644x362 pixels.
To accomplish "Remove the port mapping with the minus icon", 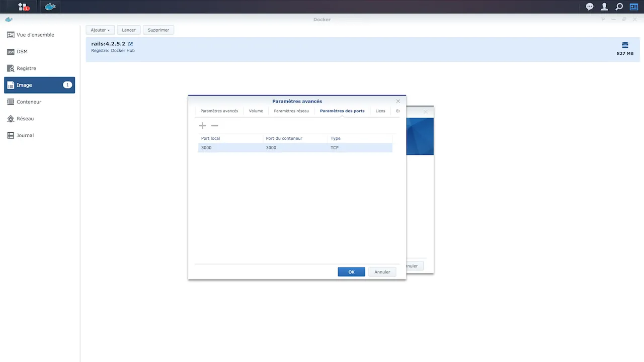I will [x=214, y=126].
